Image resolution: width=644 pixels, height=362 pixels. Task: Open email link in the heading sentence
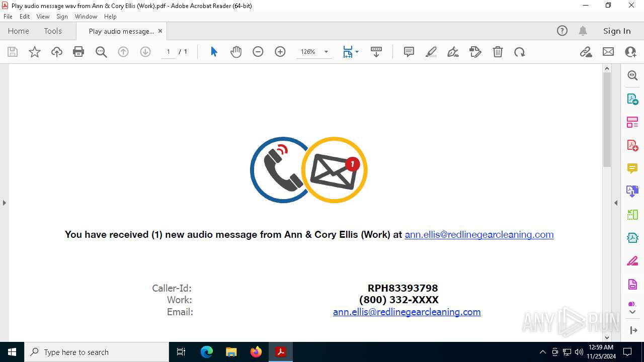479,235
